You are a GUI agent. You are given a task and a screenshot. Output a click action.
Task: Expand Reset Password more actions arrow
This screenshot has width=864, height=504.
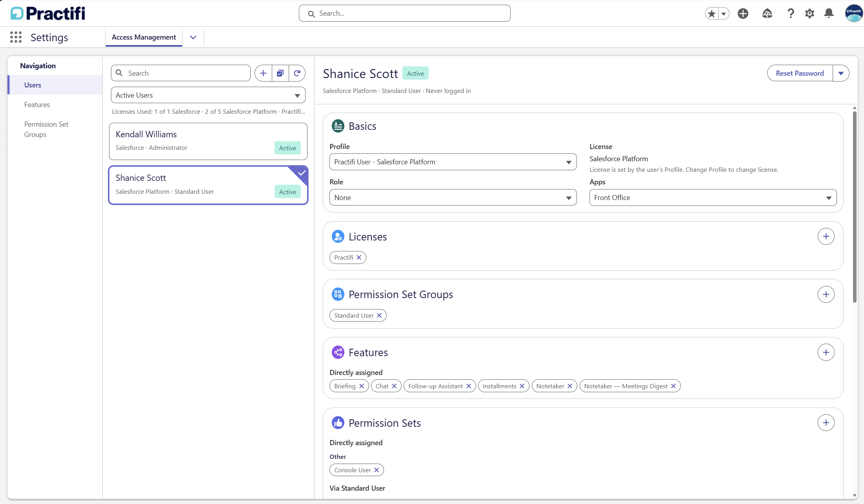841,73
